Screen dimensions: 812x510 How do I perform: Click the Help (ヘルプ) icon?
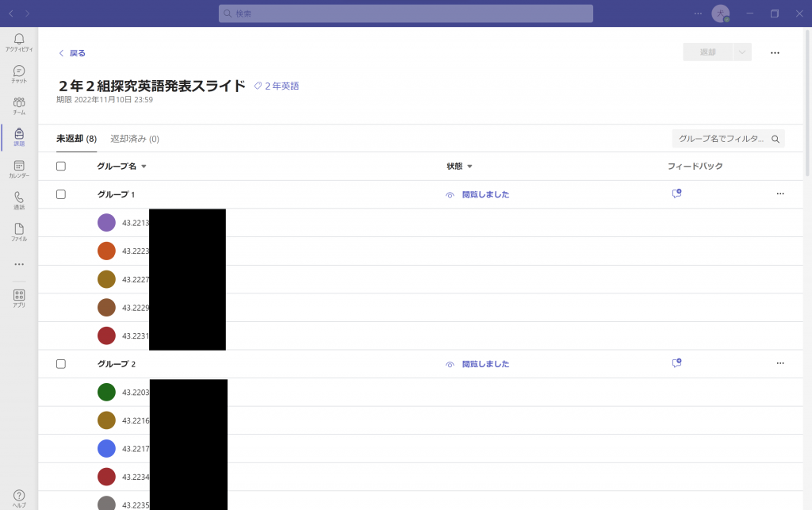click(19, 498)
